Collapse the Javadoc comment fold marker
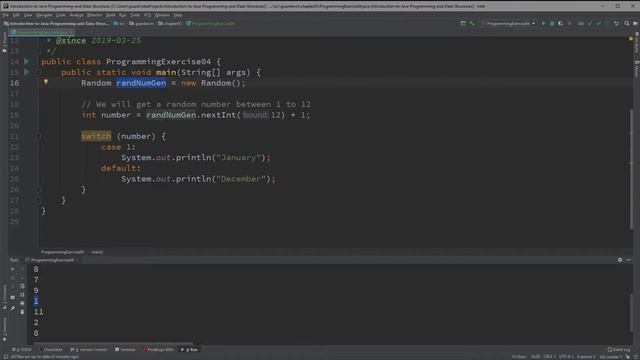The height and width of the screenshot is (360, 640). point(38,51)
